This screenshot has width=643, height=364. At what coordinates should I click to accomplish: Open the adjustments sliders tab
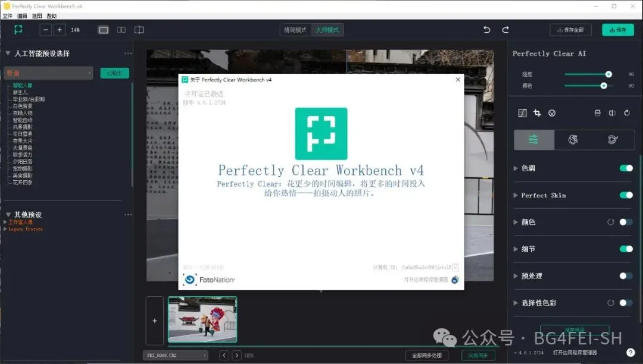click(x=533, y=140)
